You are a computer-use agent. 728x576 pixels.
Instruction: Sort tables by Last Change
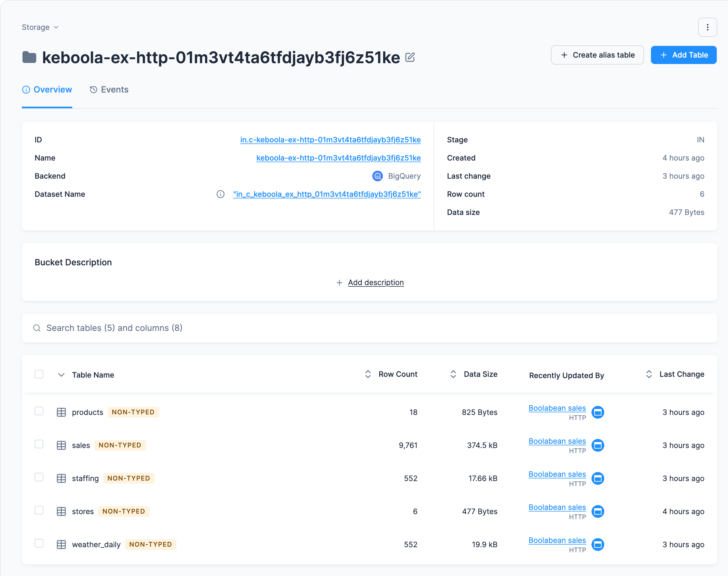point(675,374)
